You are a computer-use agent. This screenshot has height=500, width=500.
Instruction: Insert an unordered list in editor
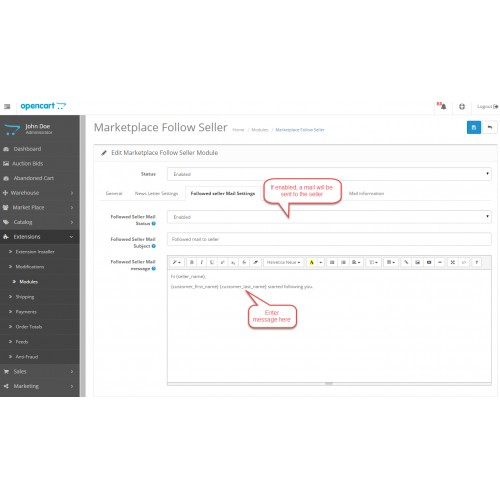tap(332, 263)
